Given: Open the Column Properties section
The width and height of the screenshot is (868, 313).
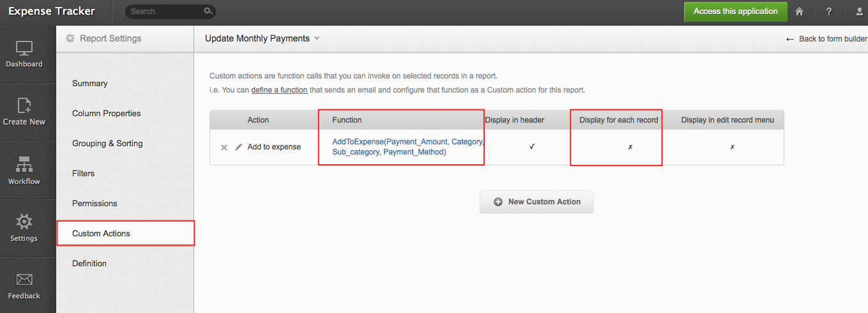Looking at the screenshot, I should tap(106, 113).
